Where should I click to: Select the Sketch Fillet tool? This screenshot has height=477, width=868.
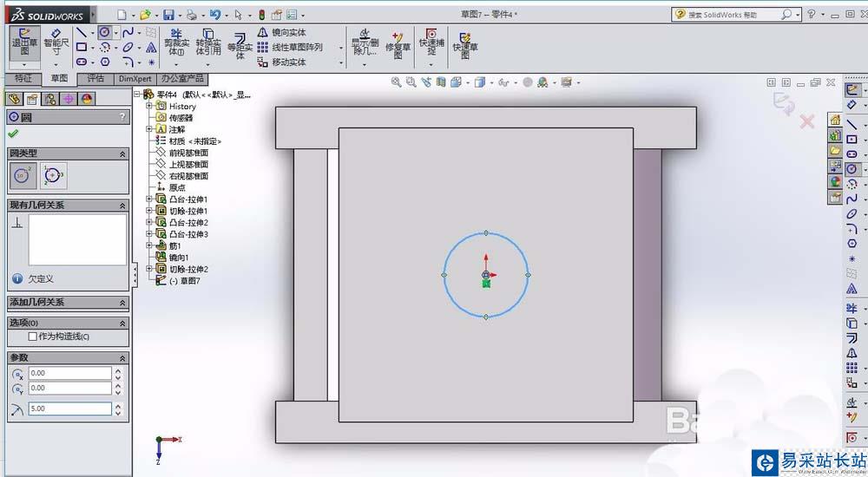pyautogui.click(x=128, y=62)
